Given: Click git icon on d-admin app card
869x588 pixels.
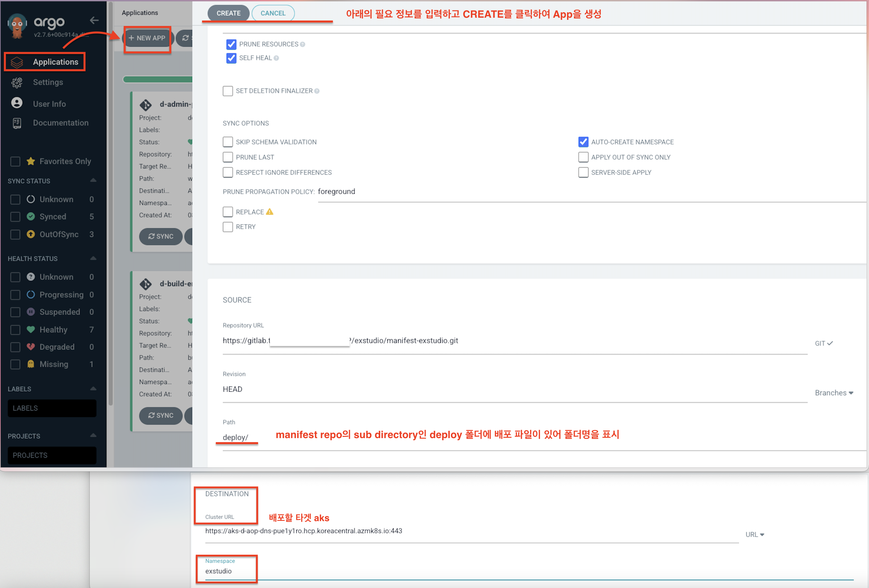Looking at the screenshot, I should [x=145, y=105].
